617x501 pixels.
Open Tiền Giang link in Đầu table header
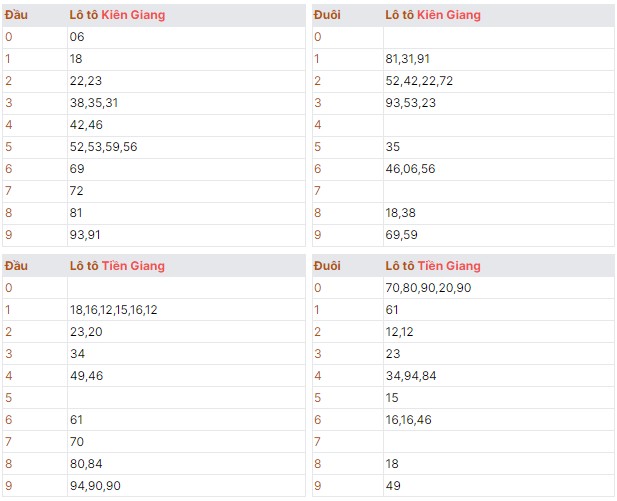pos(134,266)
